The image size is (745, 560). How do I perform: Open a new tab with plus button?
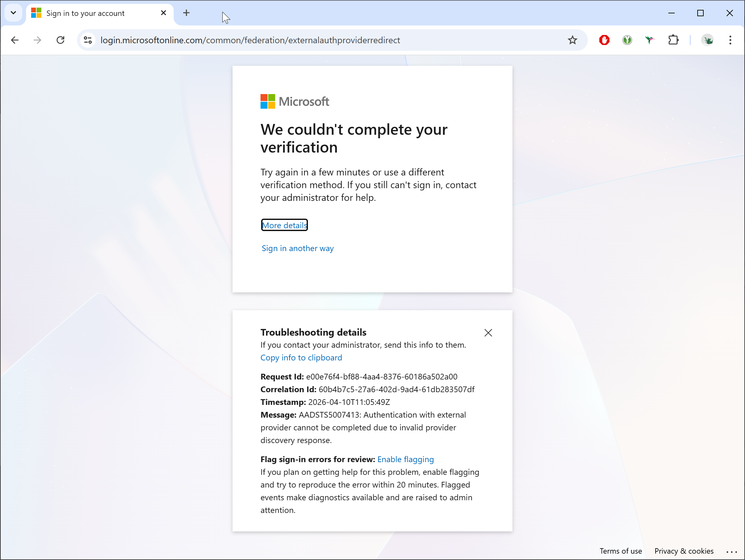[186, 13]
